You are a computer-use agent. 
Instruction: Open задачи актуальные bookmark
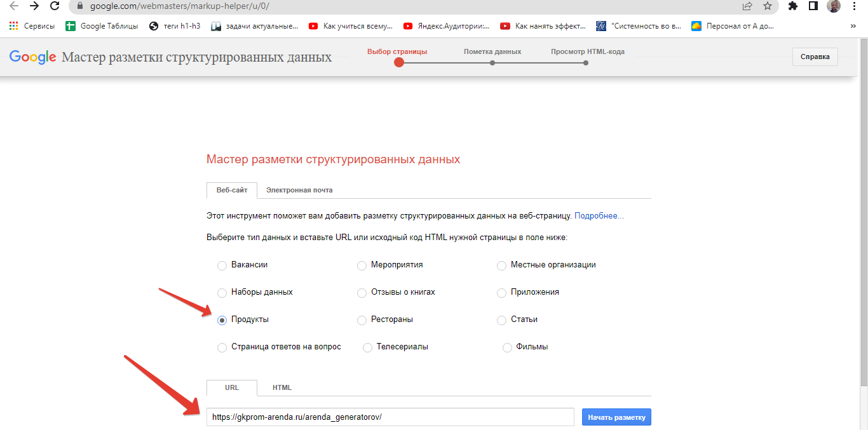(254, 26)
